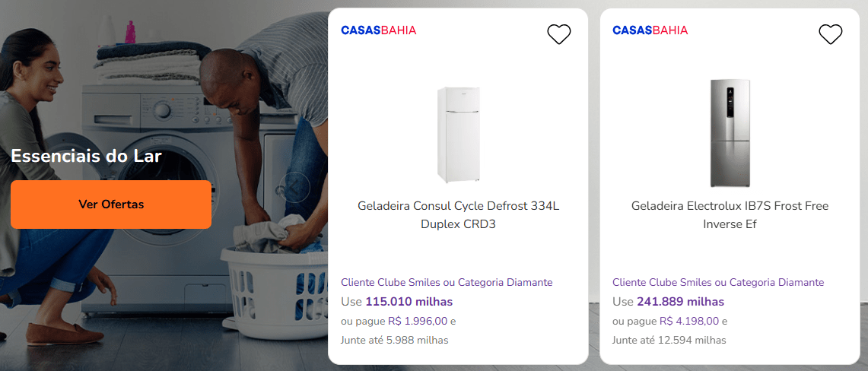Screen dimensions: 868x371
Task: Click the previous carousel arrow
Action: coord(294,186)
